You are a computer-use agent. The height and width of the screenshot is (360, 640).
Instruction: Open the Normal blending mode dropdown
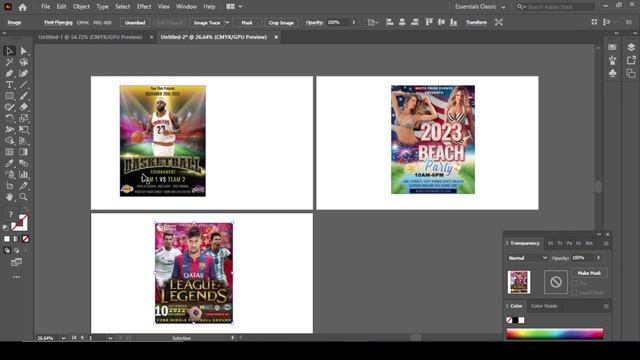[x=527, y=258]
